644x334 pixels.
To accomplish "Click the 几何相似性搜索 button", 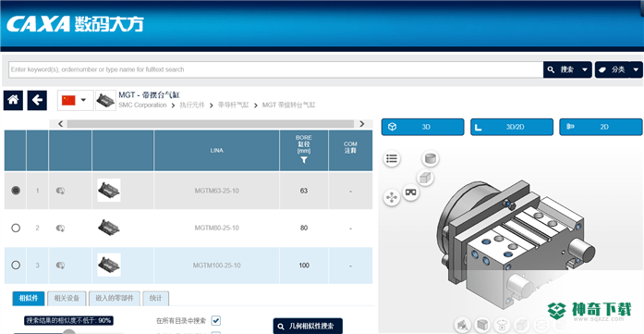I will point(308,327).
